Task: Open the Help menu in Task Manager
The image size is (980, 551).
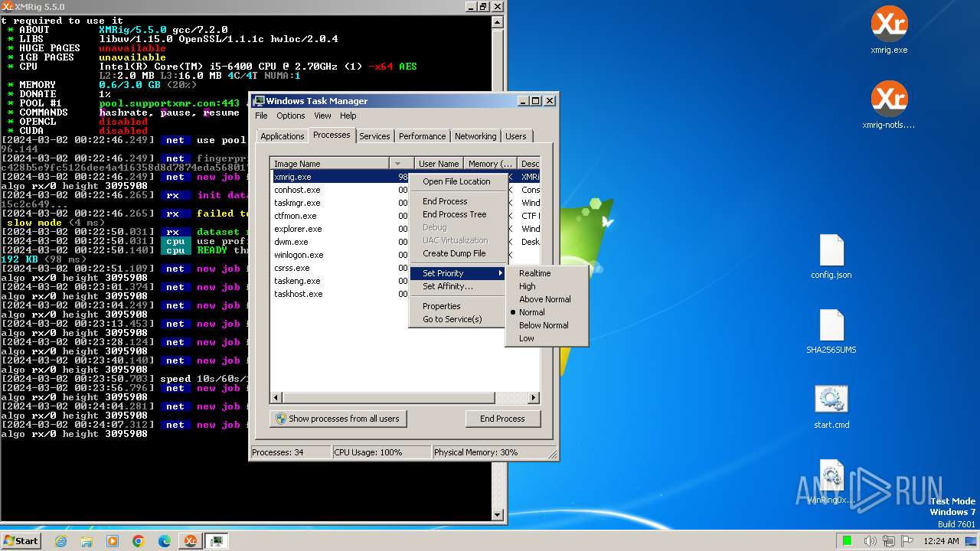Action: coord(348,116)
